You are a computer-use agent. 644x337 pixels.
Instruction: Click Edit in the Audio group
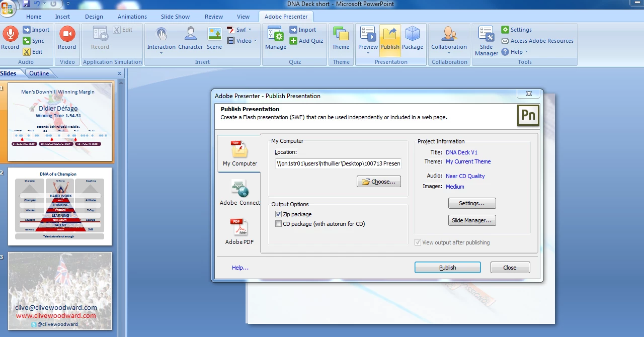(33, 52)
